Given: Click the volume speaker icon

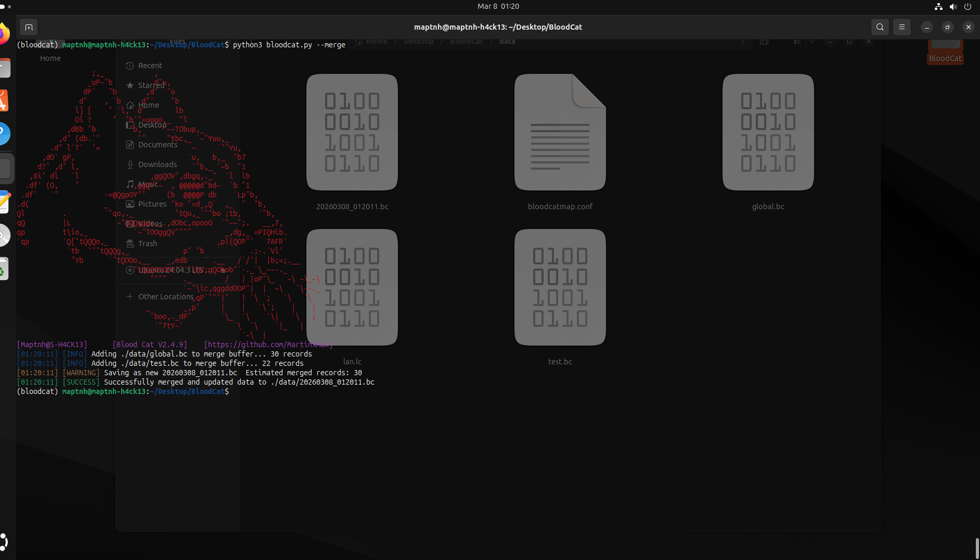Looking at the screenshot, I should (x=953, y=6).
